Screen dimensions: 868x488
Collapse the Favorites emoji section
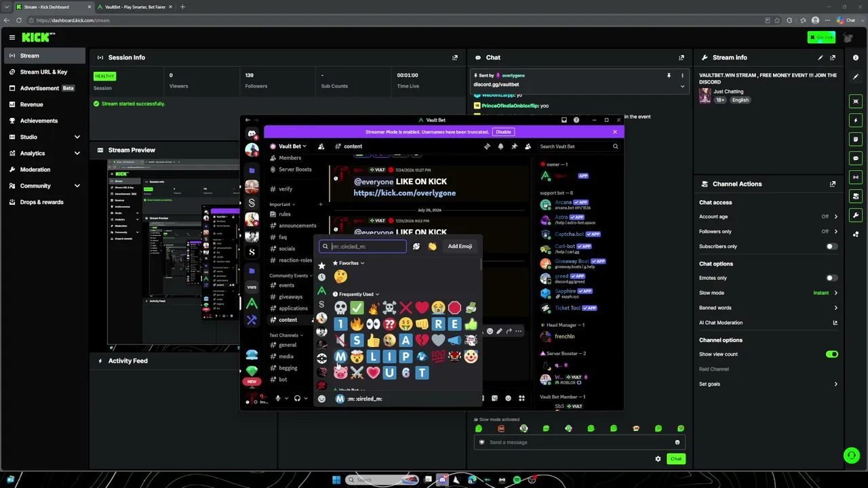(349, 263)
